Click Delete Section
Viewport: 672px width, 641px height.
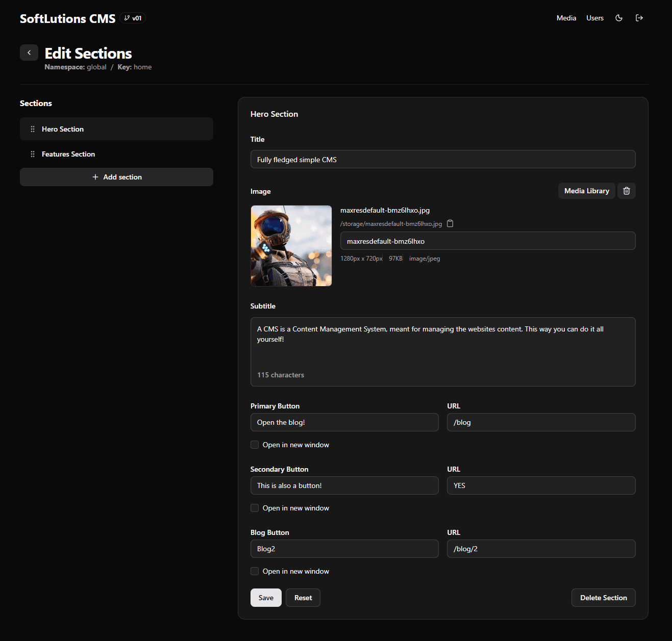603,597
